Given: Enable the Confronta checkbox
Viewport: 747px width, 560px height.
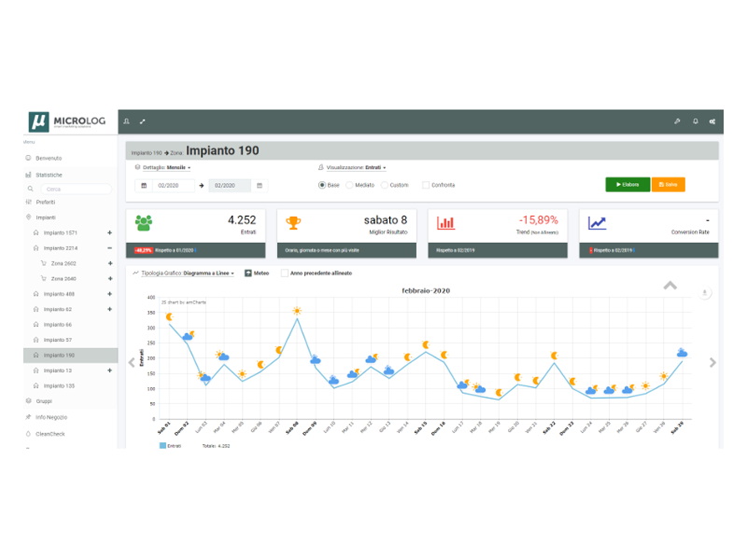Looking at the screenshot, I should click(426, 185).
